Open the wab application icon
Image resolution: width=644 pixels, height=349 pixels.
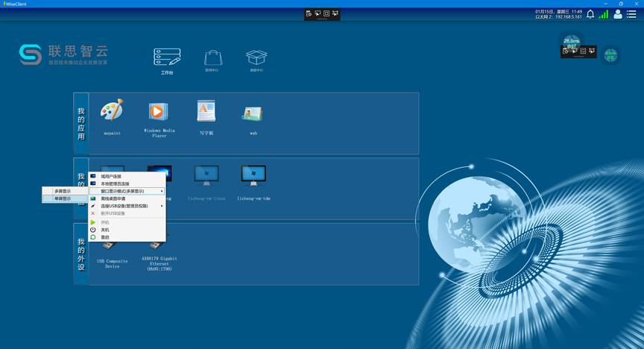click(253, 114)
